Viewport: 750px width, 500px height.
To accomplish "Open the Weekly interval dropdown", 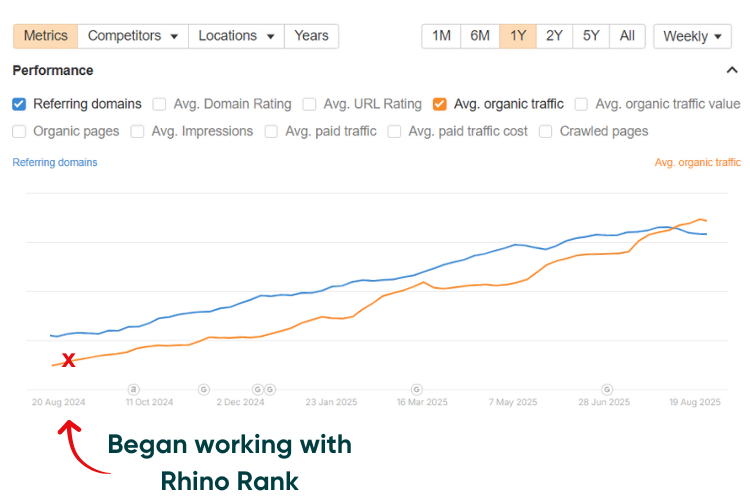I will tap(692, 36).
